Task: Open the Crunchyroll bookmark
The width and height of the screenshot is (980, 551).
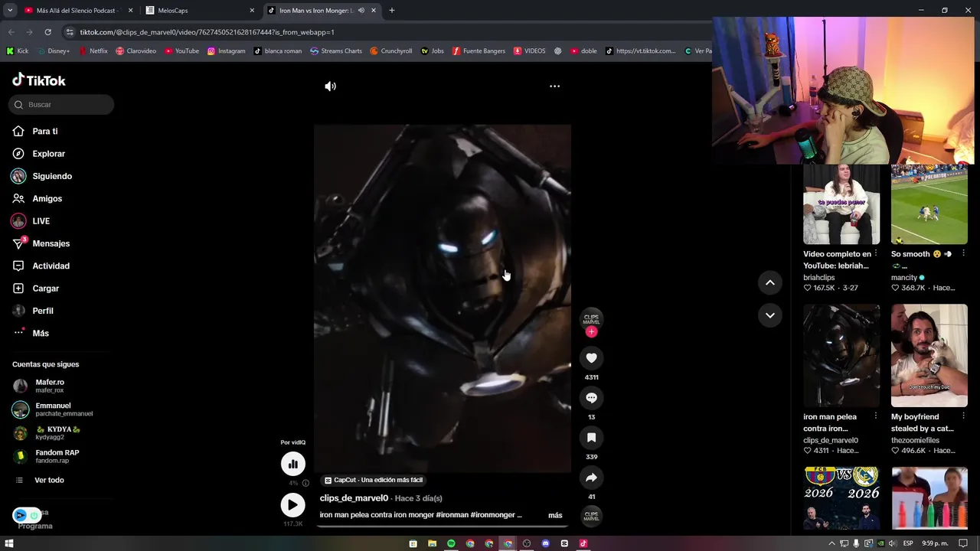Action: click(x=390, y=51)
